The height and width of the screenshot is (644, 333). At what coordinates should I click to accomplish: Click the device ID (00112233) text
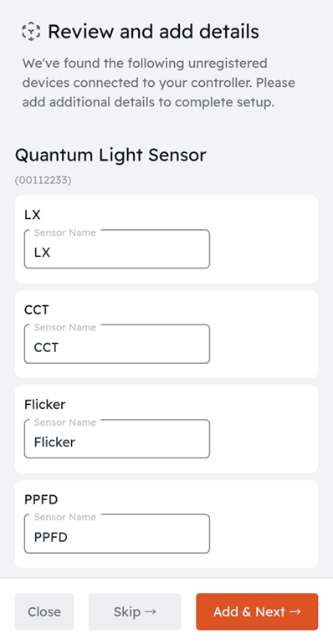pyautogui.click(x=44, y=181)
